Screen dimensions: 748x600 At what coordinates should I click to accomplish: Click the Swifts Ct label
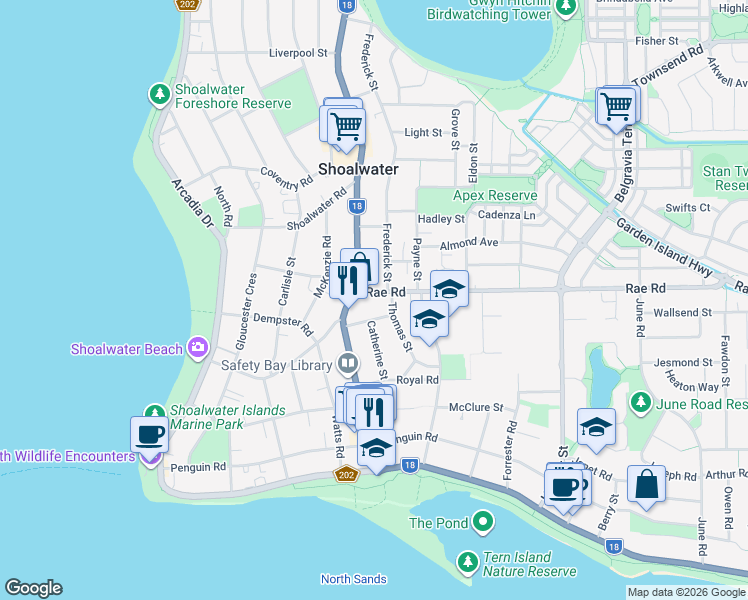pos(687,208)
